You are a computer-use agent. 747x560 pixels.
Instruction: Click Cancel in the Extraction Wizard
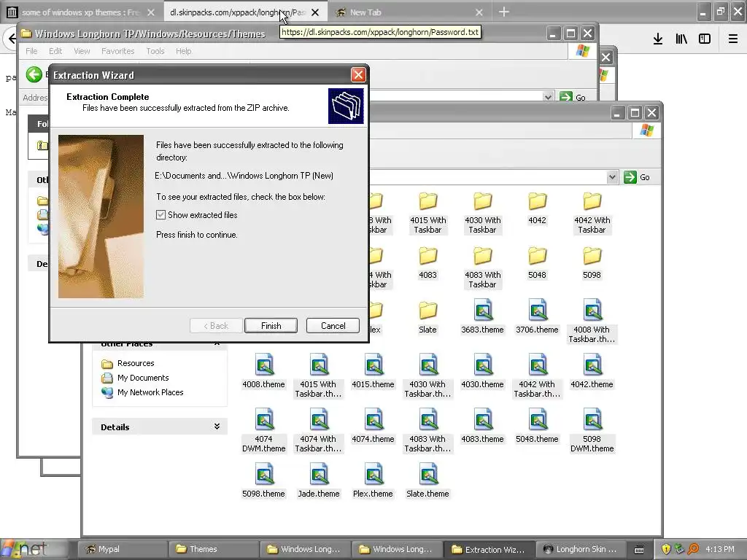[x=333, y=326]
